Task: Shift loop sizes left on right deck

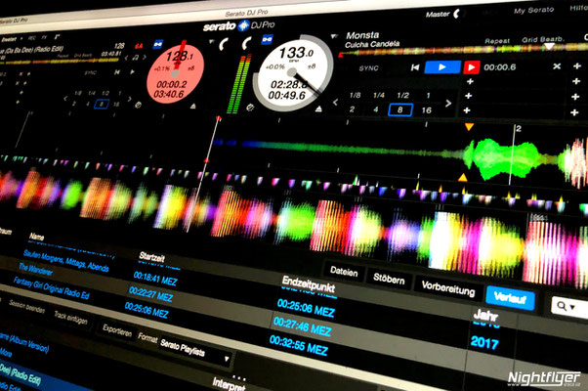Action: click(336, 102)
